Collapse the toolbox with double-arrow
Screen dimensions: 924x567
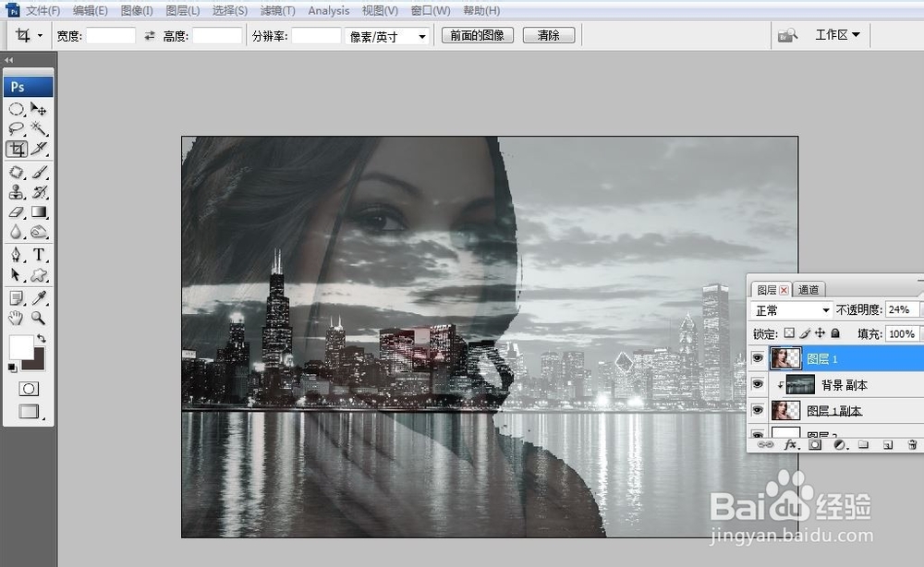pos(9,59)
